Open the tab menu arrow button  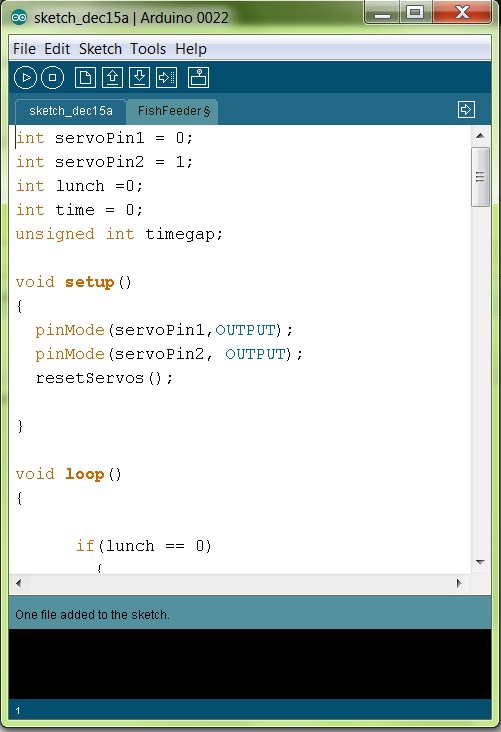tap(466, 110)
